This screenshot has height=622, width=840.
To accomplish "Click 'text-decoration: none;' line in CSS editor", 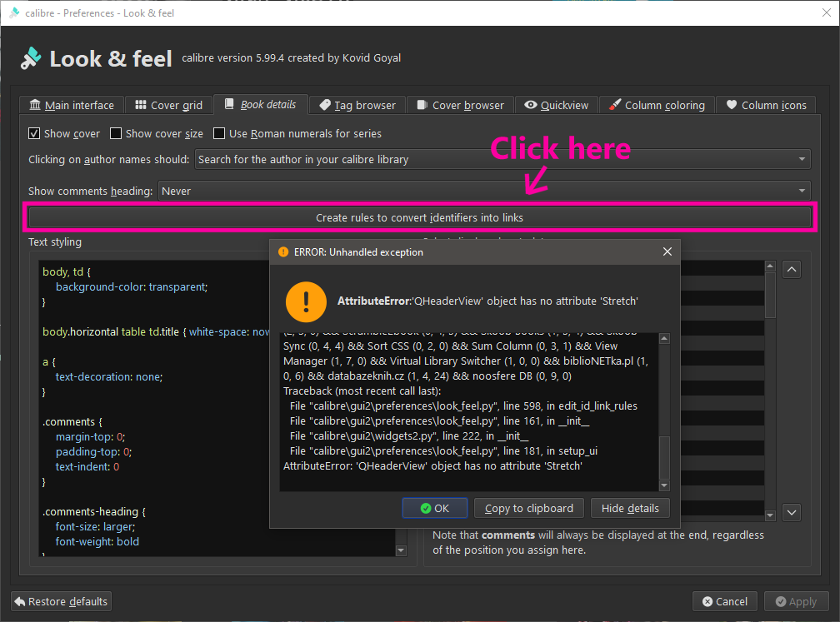I will pyautogui.click(x=108, y=377).
